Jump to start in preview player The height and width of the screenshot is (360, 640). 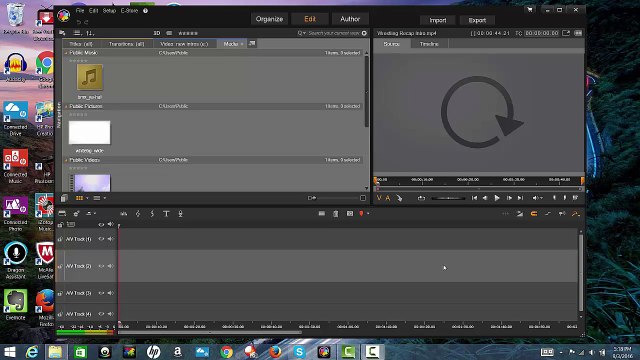(x=474, y=198)
